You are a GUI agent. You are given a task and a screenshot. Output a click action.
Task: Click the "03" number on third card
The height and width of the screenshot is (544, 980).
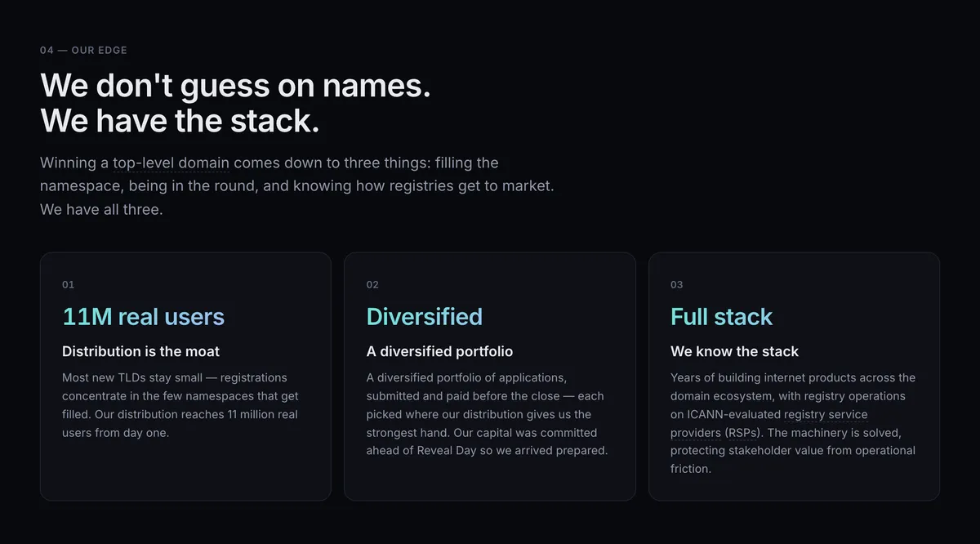click(x=676, y=284)
